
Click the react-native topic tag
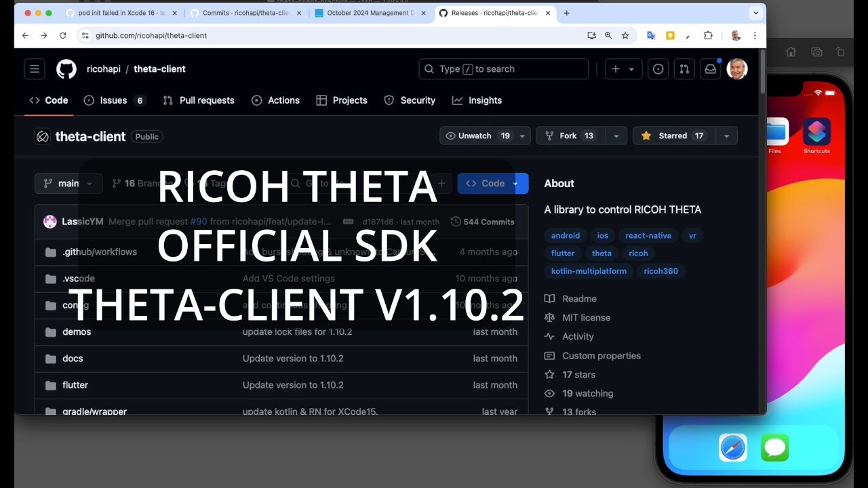648,236
